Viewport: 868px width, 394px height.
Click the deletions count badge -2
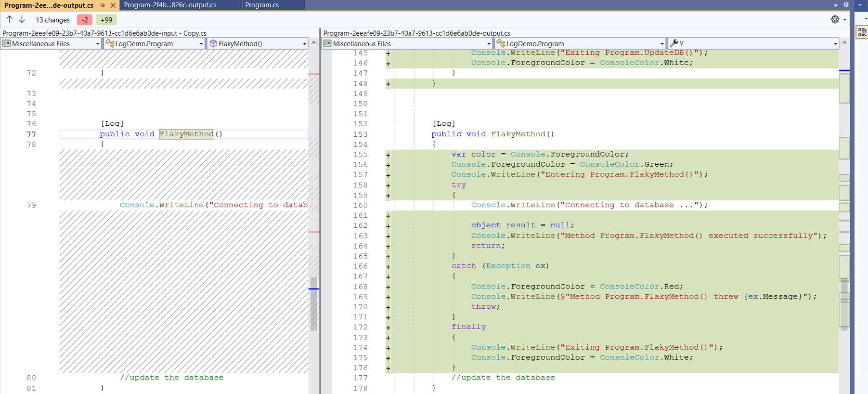(85, 20)
